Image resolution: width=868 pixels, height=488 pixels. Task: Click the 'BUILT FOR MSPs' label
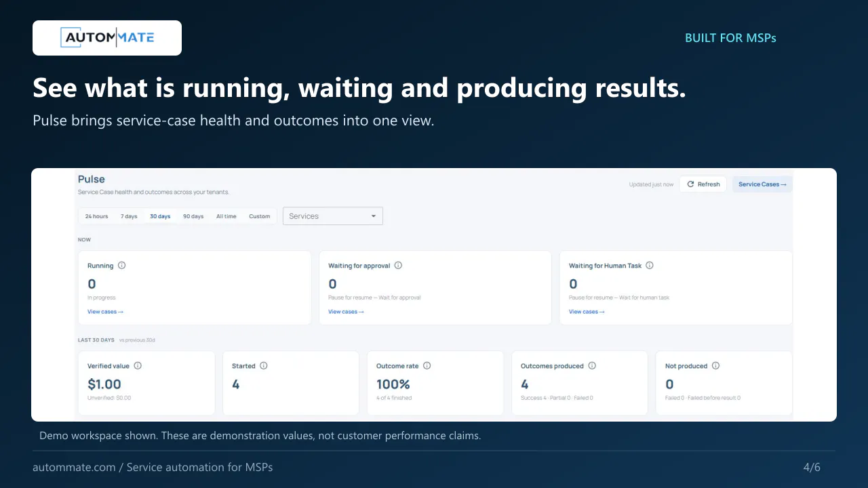point(730,38)
